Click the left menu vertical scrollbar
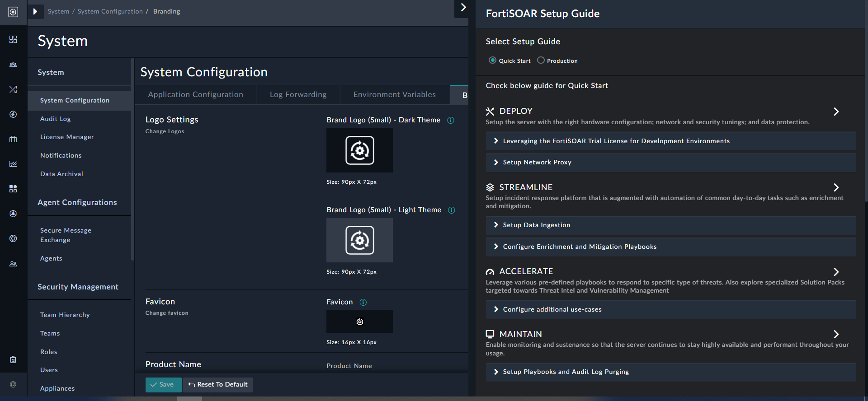Viewport: 868px width, 401px height. pos(132,159)
